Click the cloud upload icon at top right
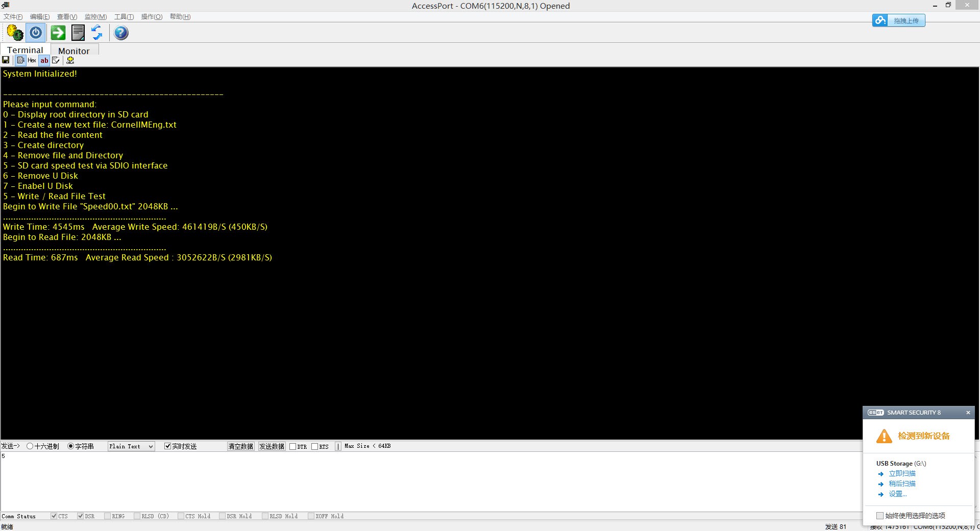Image resolution: width=980 pixels, height=531 pixels. (x=880, y=20)
